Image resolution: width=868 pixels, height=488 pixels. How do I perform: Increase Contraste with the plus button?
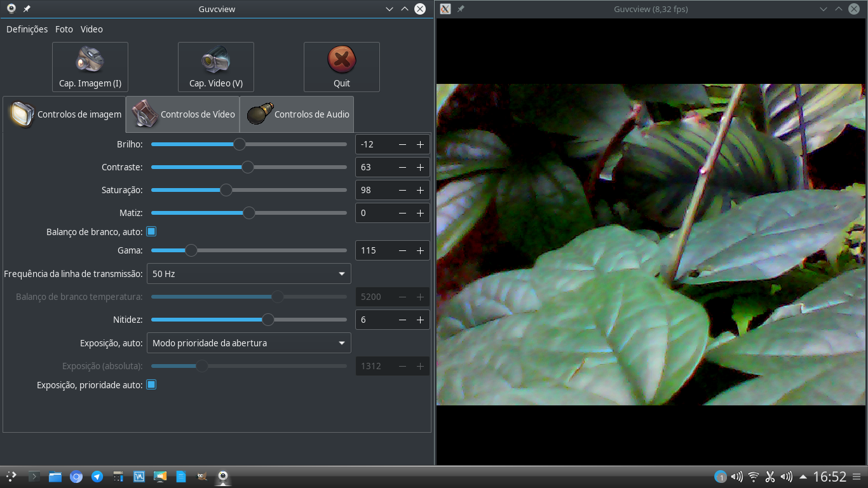click(420, 167)
